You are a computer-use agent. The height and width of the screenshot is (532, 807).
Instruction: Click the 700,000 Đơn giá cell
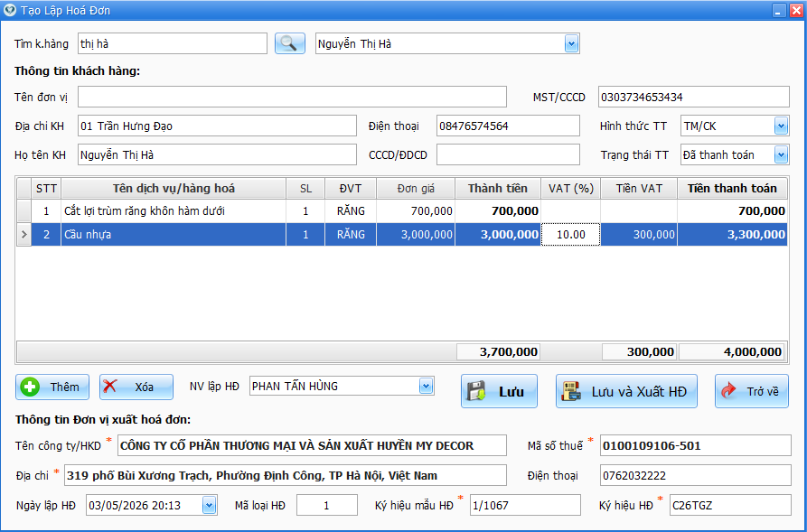(416, 211)
